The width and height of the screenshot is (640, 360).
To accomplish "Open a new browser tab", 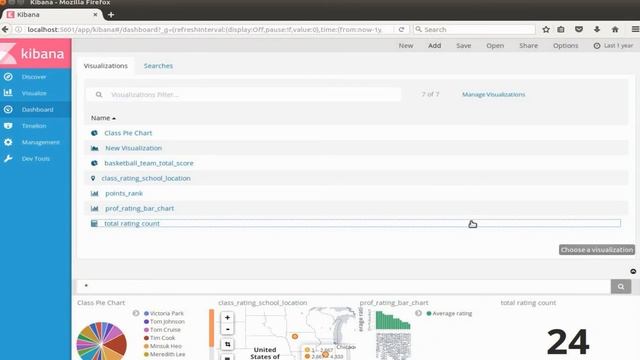I will point(111,15).
